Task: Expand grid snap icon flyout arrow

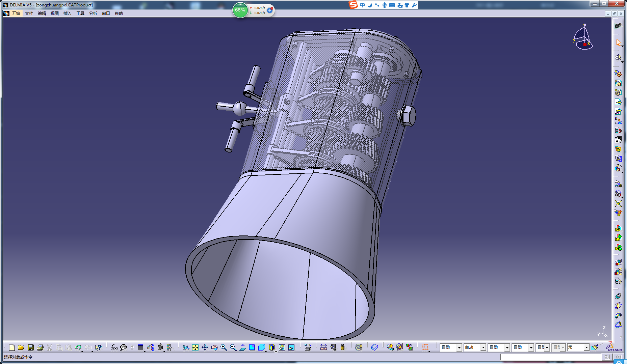Action: click(x=429, y=351)
